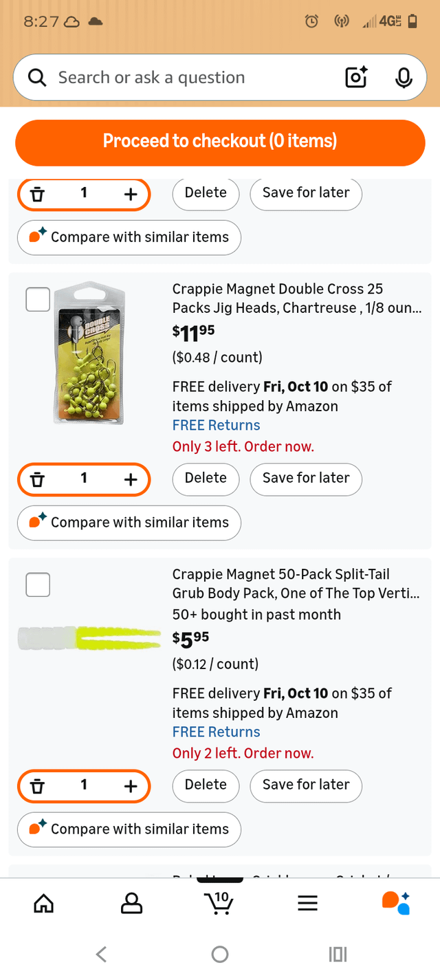440x980 pixels.
Task: Compare Jig Heads with similar items
Action: point(129,523)
